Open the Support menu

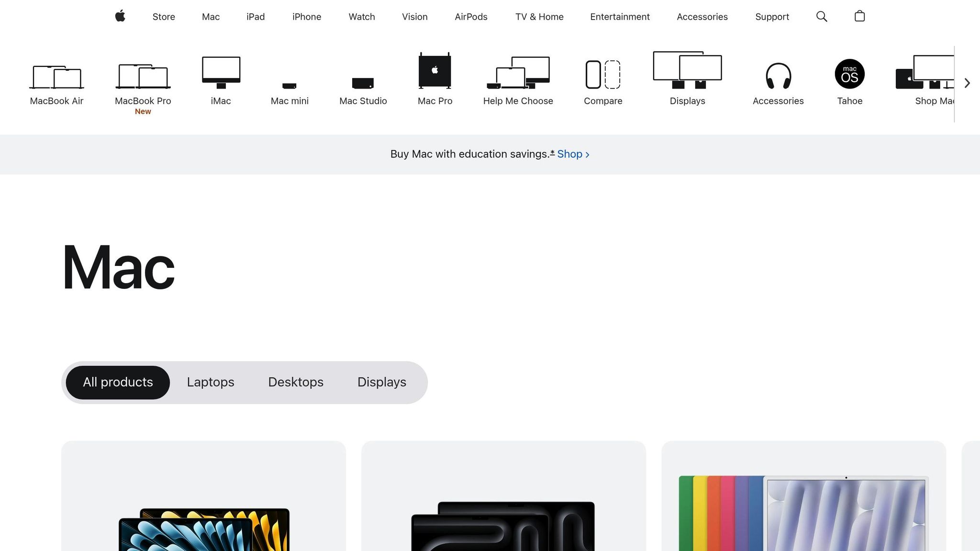(772, 17)
